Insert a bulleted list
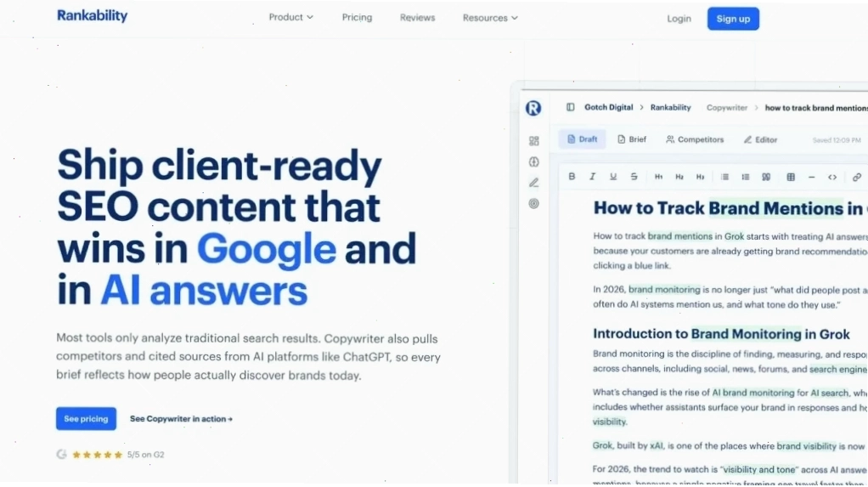The width and height of the screenshot is (868, 487). (x=724, y=177)
